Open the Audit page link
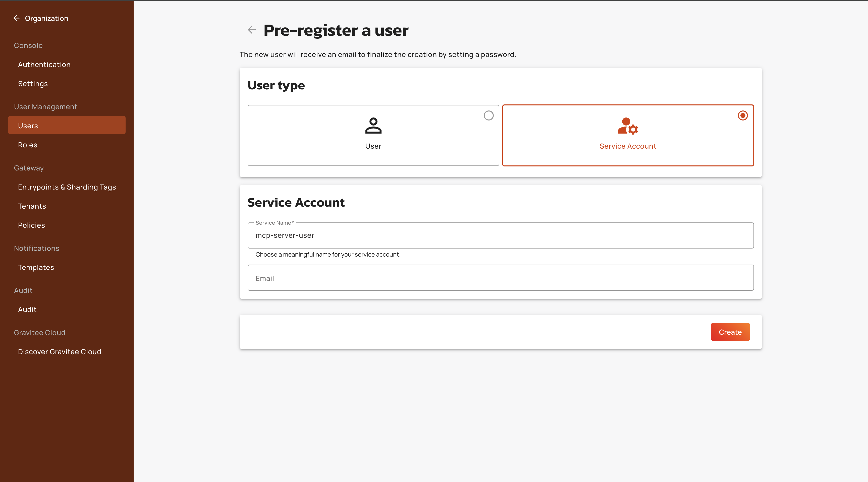 click(27, 310)
